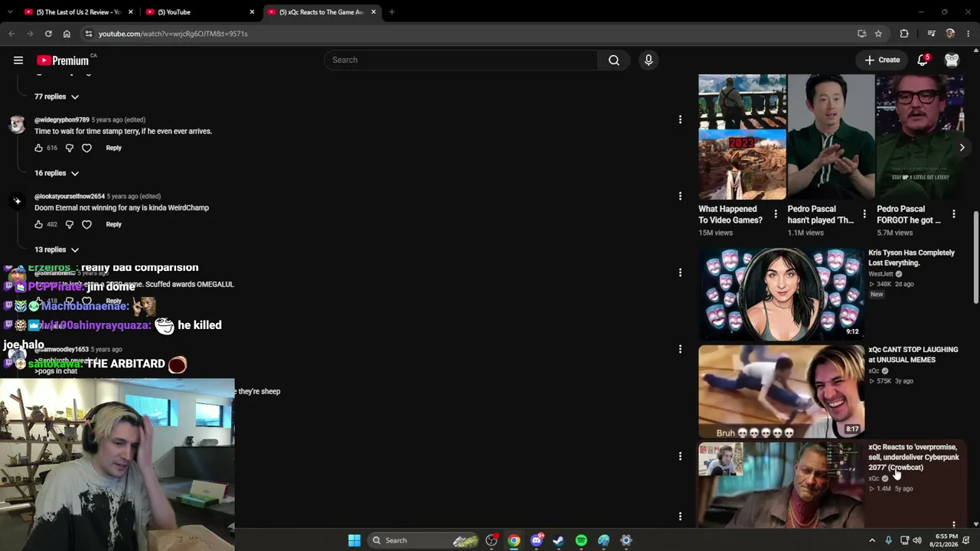
Task: Bookmark this page with the star
Action: [x=878, y=34]
